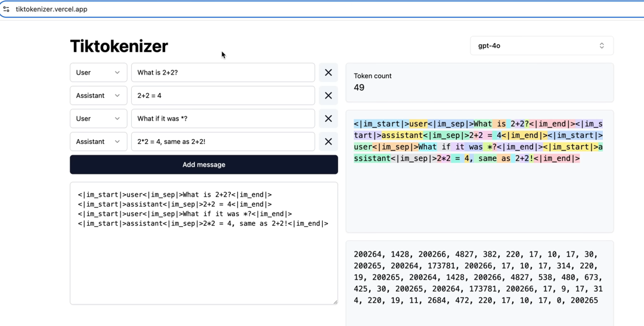This screenshot has height=326, width=644.
Task: Remove the 'What is 2+2?' message row
Action: tap(328, 72)
